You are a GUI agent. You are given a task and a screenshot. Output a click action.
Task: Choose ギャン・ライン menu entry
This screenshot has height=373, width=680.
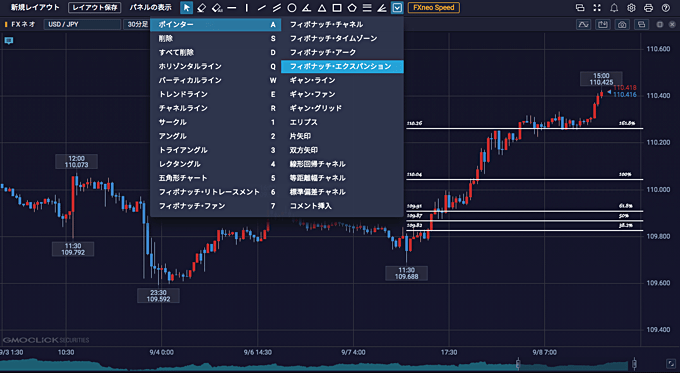tap(342, 80)
